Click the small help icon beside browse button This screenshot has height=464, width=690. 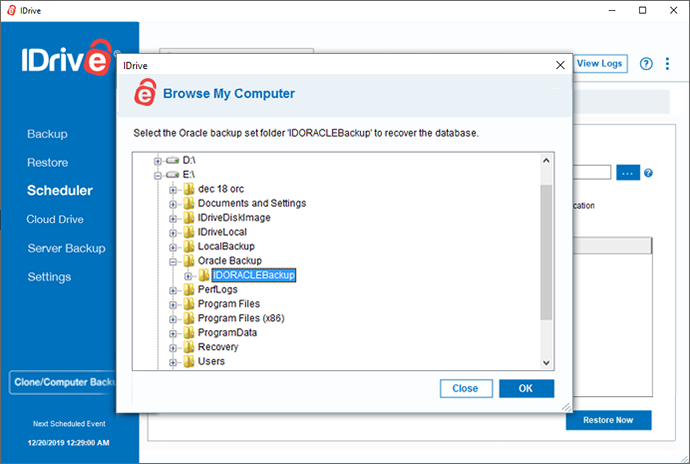[648, 173]
